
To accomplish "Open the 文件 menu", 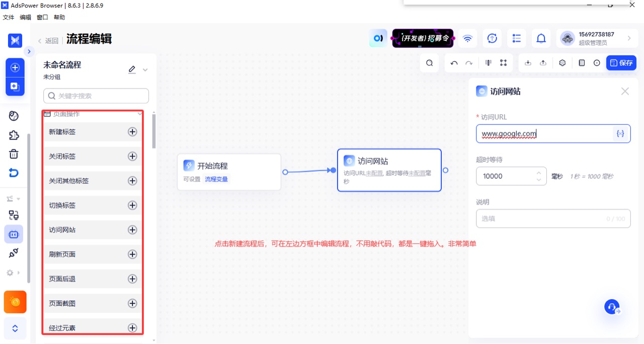I will pos(9,17).
